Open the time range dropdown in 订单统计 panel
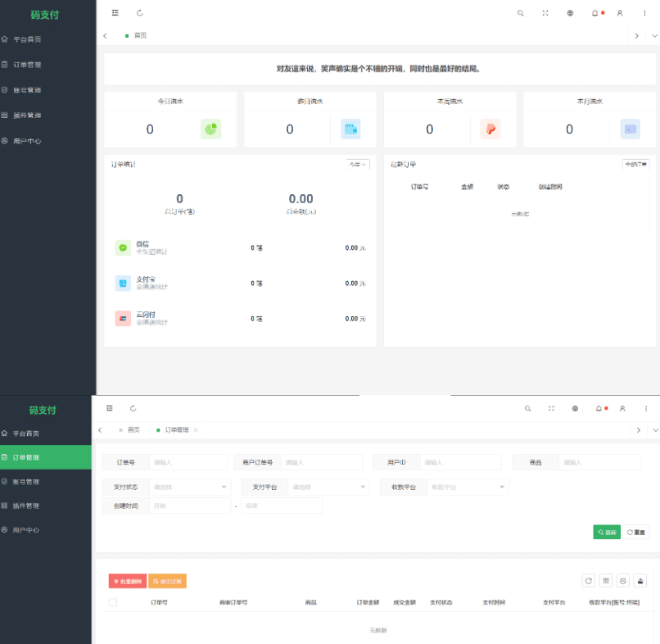Viewport: 660px width, 644px height. point(358,164)
